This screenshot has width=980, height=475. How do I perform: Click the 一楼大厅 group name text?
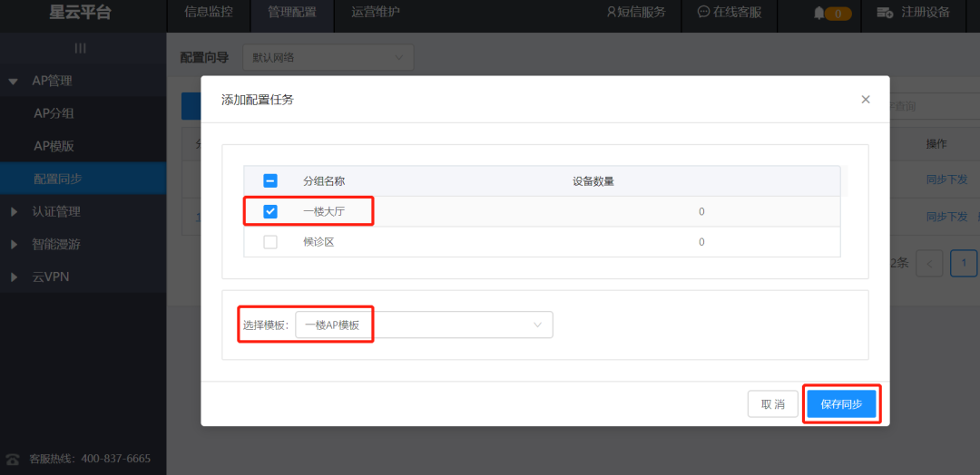(x=324, y=211)
